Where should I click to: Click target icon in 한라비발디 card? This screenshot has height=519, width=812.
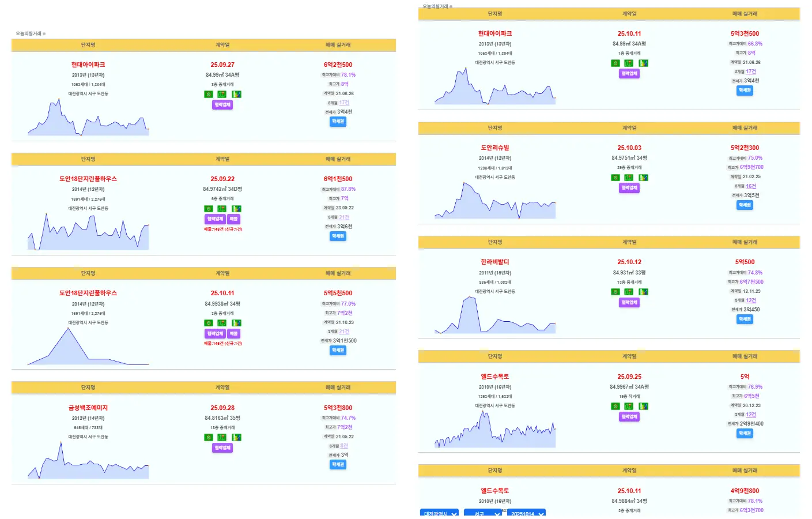(615, 292)
